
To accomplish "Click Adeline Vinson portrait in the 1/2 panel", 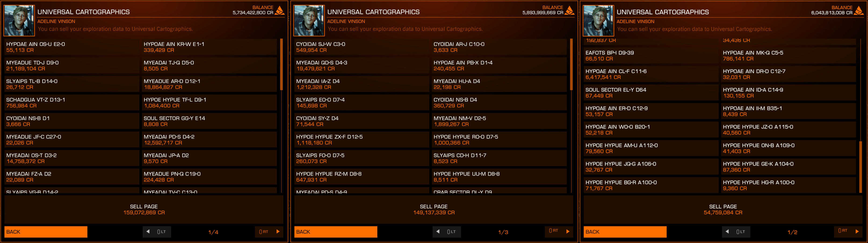I will tap(598, 21).
